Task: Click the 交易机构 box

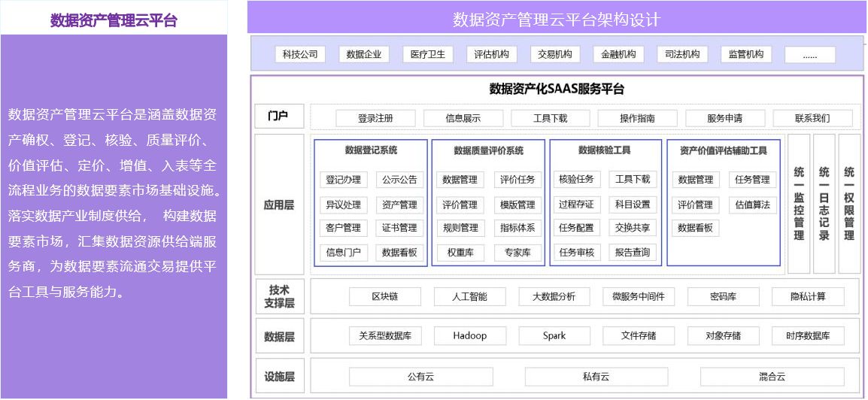Action: (x=555, y=54)
